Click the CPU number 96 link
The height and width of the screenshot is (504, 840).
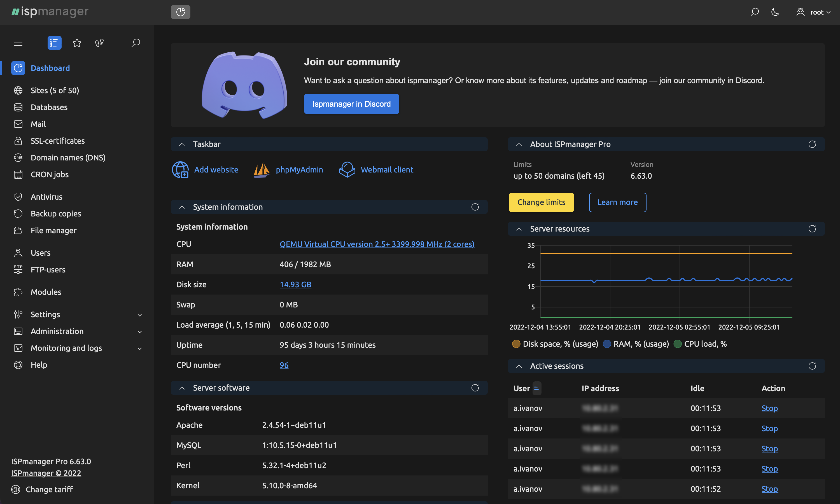tap(284, 365)
